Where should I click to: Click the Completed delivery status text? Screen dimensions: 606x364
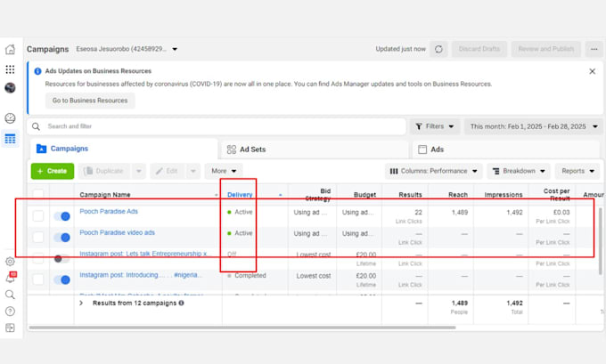click(x=250, y=275)
